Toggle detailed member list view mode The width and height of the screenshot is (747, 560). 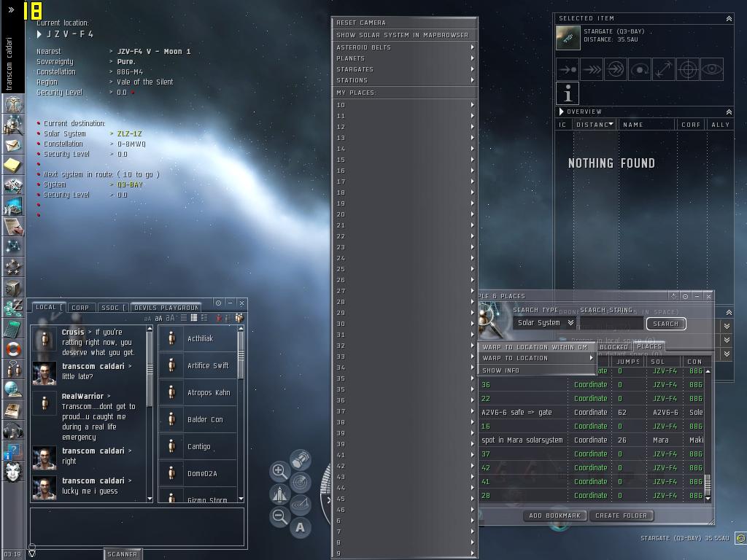click(204, 318)
